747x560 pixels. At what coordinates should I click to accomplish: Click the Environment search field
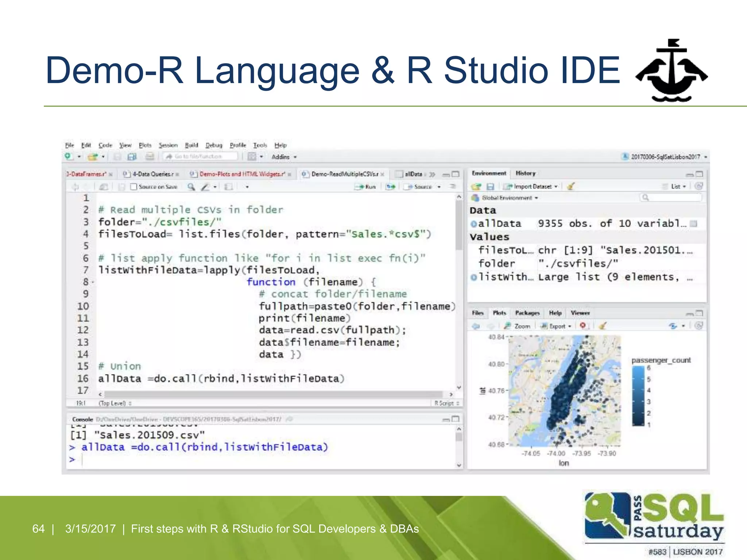[x=671, y=198]
